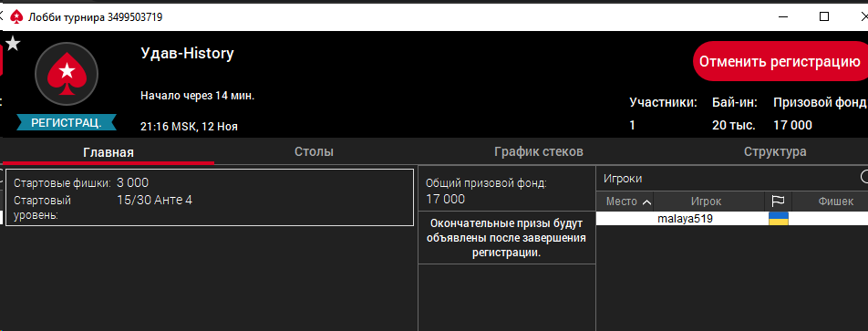This screenshot has height=331, width=868.
Task: Click the PokerStars icon in the title bar
Action: [x=16, y=17]
